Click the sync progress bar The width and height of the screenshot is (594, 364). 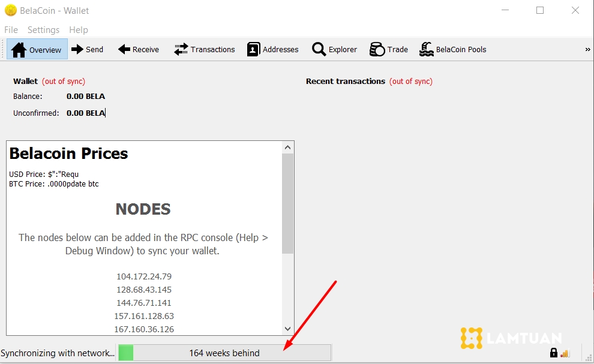click(224, 353)
